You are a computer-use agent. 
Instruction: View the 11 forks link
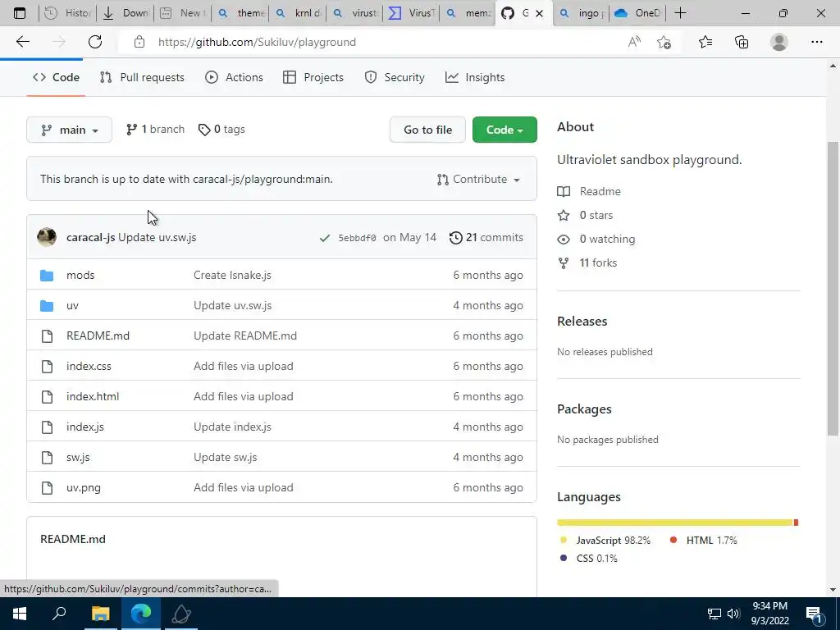pos(598,262)
